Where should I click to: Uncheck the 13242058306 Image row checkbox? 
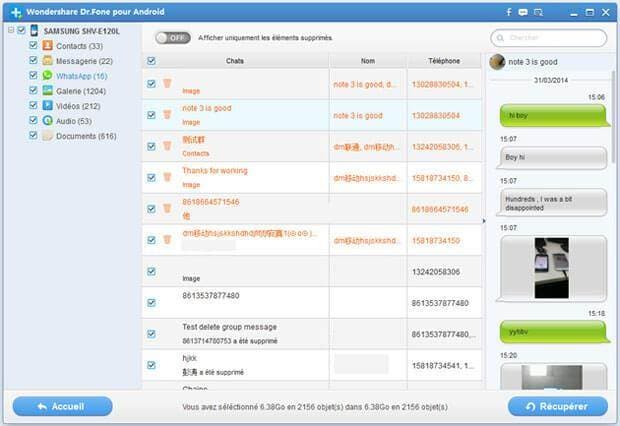[151, 271]
